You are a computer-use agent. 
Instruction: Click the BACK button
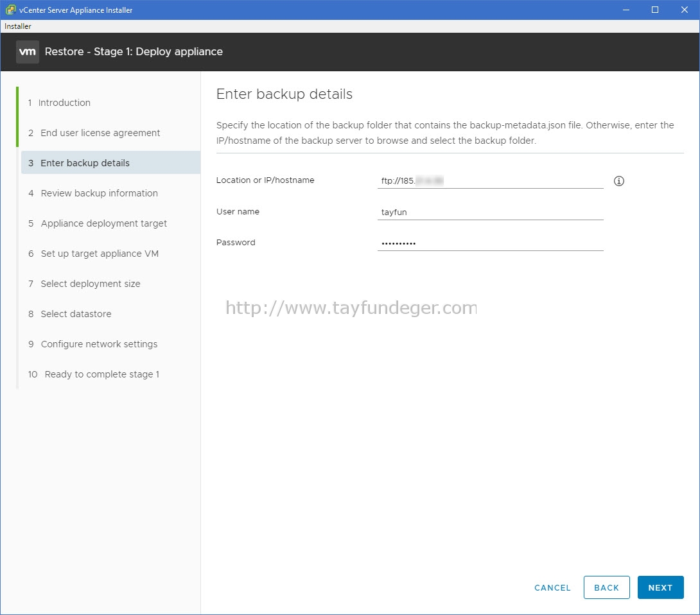606,587
